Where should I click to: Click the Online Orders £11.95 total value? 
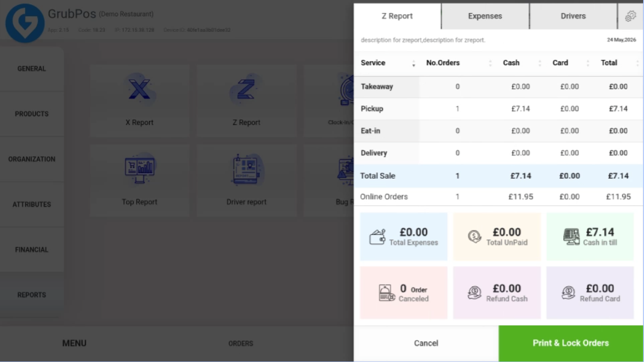pyautogui.click(x=618, y=197)
